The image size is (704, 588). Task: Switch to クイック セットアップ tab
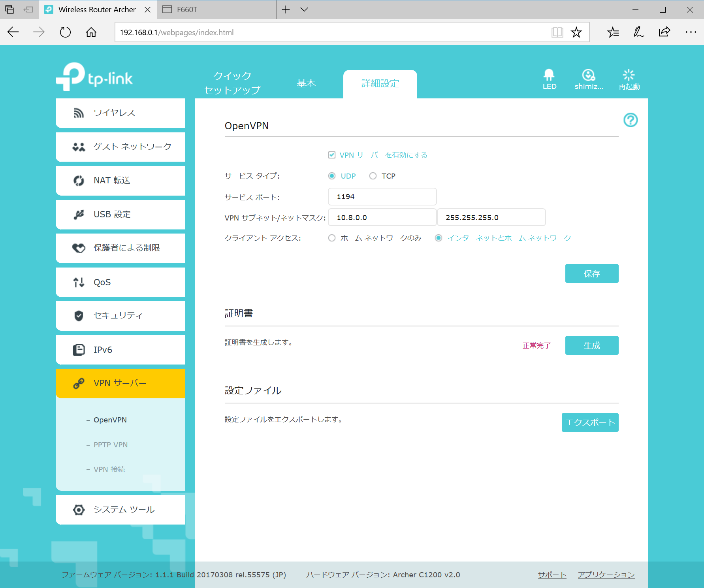[x=232, y=83]
